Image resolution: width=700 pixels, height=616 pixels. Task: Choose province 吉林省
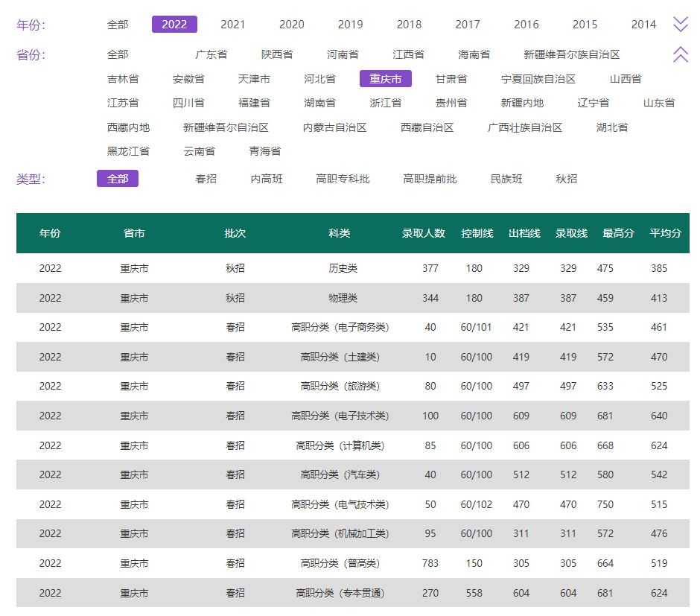[x=123, y=79]
